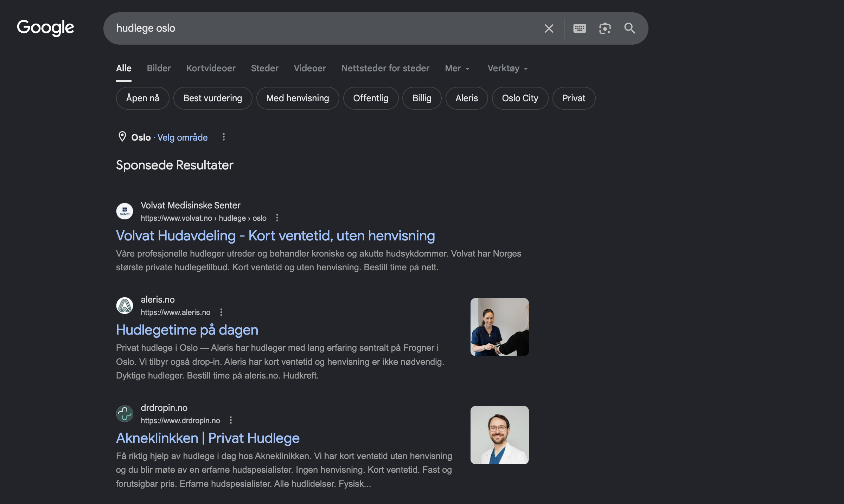Select the Alle tab
This screenshot has width=844, height=504.
coord(124,68)
